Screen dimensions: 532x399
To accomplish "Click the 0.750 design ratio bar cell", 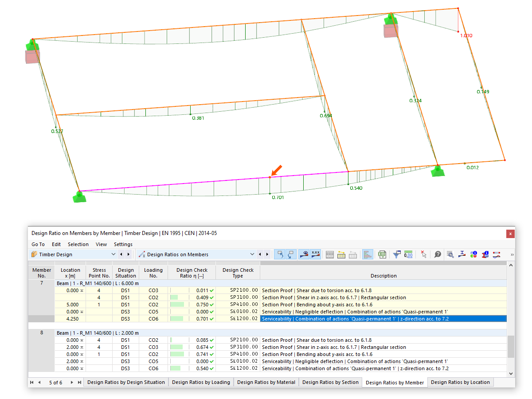I will [192, 305].
